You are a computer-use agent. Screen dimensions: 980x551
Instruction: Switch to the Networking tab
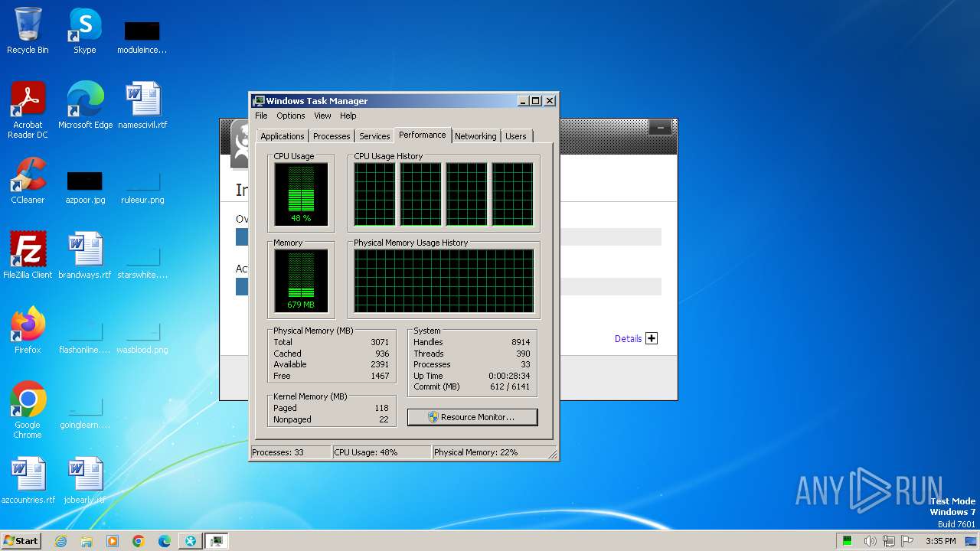475,136
